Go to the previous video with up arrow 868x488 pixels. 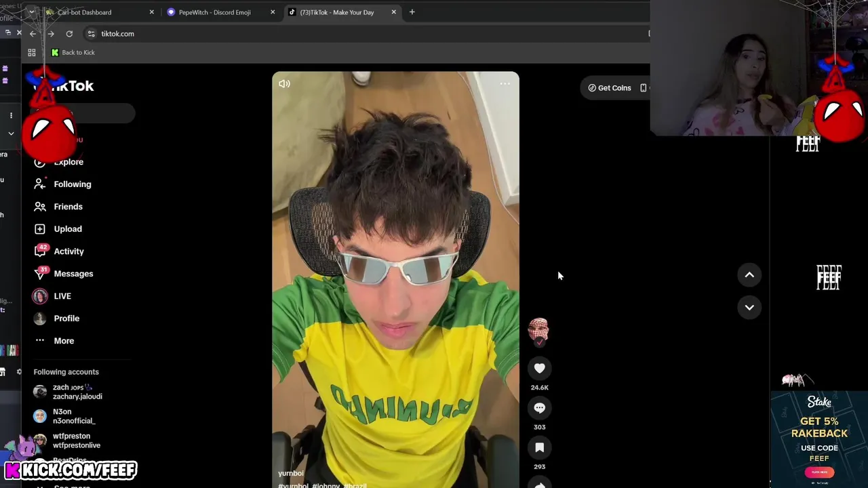point(749,274)
